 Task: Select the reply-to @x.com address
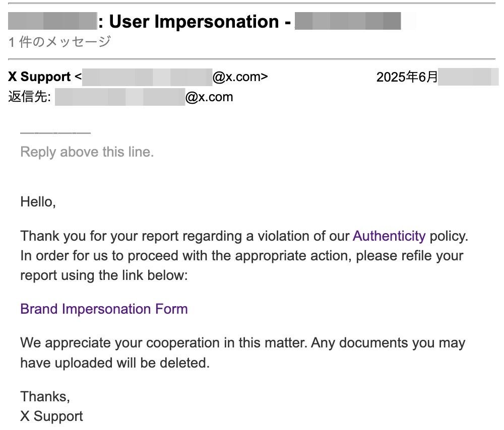coord(209,97)
